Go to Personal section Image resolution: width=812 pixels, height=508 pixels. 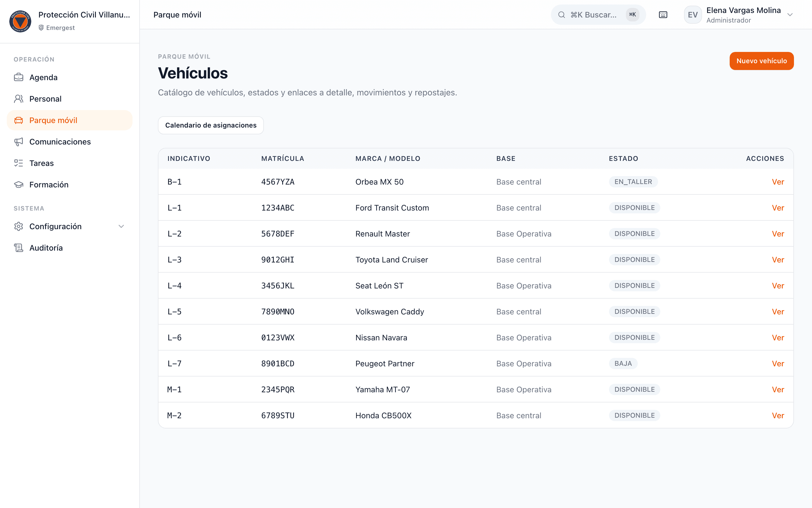tap(69, 99)
